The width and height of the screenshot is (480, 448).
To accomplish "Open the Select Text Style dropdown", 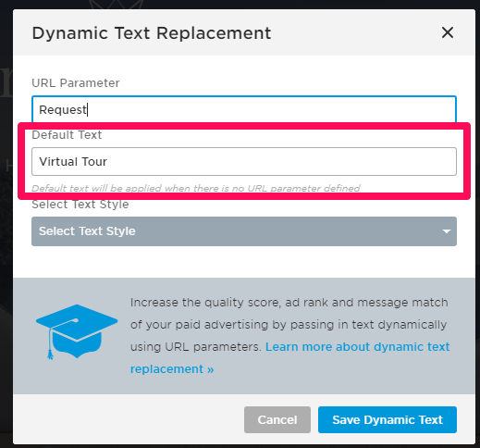I will (x=244, y=231).
